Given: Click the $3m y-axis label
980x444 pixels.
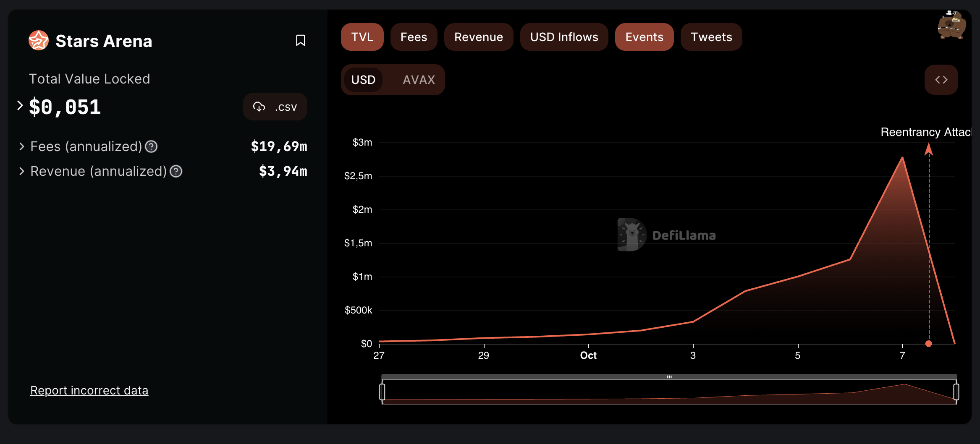Looking at the screenshot, I should [x=362, y=142].
